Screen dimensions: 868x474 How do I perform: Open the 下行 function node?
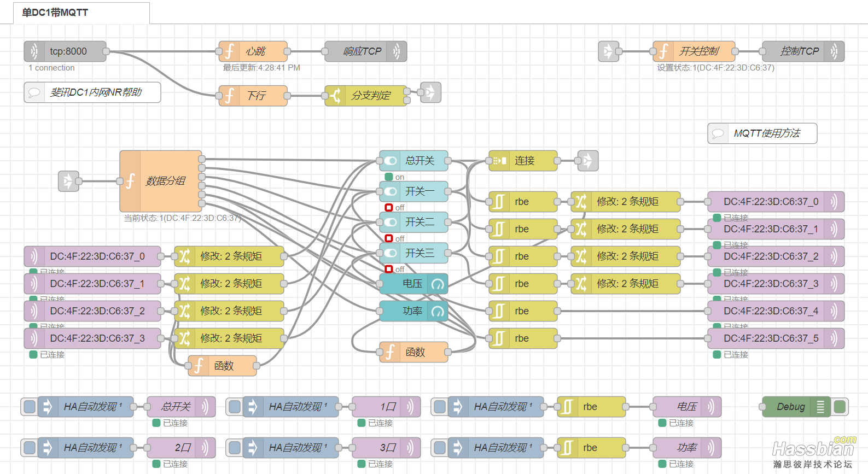click(x=253, y=96)
